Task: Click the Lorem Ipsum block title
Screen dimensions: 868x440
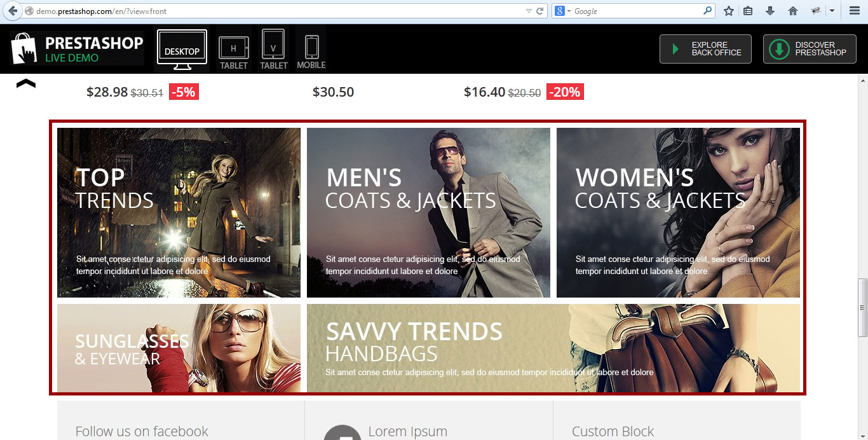Action: pyautogui.click(x=408, y=431)
